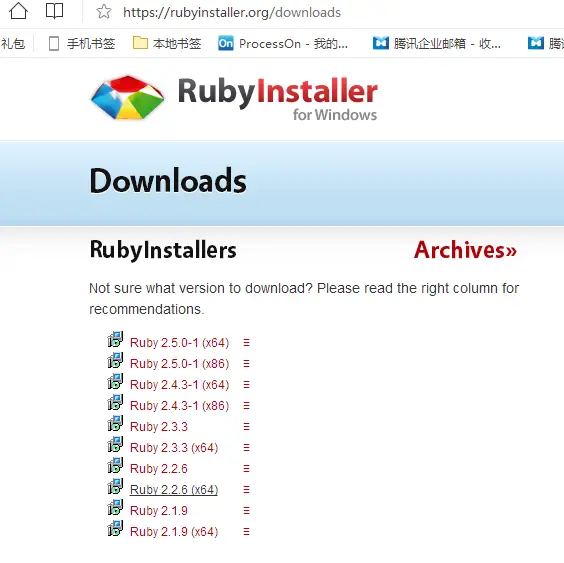Click the RubyInstaller for Windows title

pyautogui.click(x=277, y=99)
